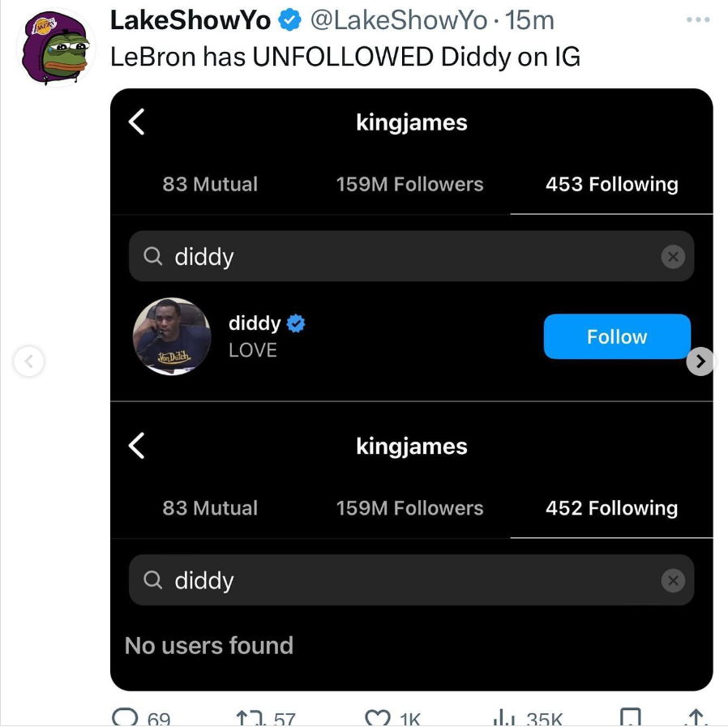Select the 452 Following tab

pyautogui.click(x=611, y=508)
